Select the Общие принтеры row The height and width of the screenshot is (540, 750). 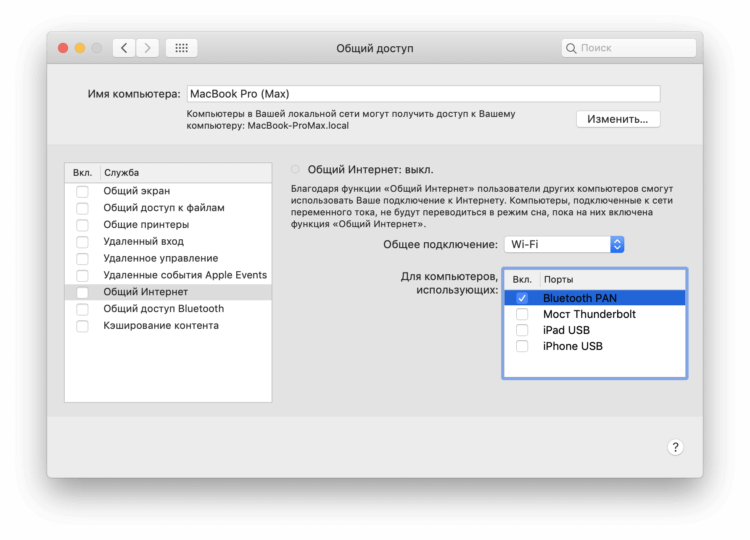168,225
